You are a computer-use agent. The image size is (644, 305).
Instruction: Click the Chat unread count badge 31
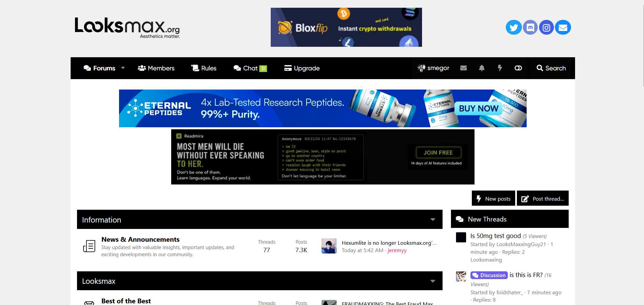pyautogui.click(x=263, y=68)
